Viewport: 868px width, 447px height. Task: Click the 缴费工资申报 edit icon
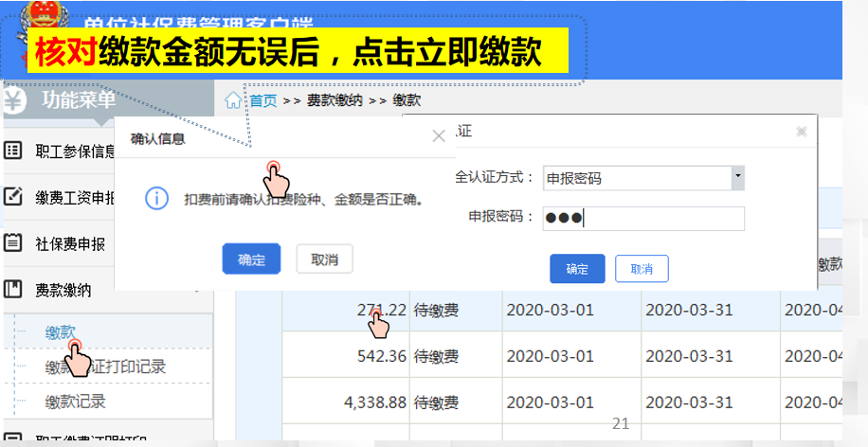[12, 196]
